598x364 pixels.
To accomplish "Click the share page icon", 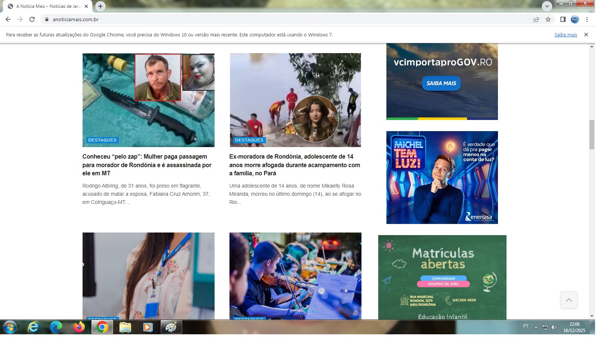I will pos(536,19).
